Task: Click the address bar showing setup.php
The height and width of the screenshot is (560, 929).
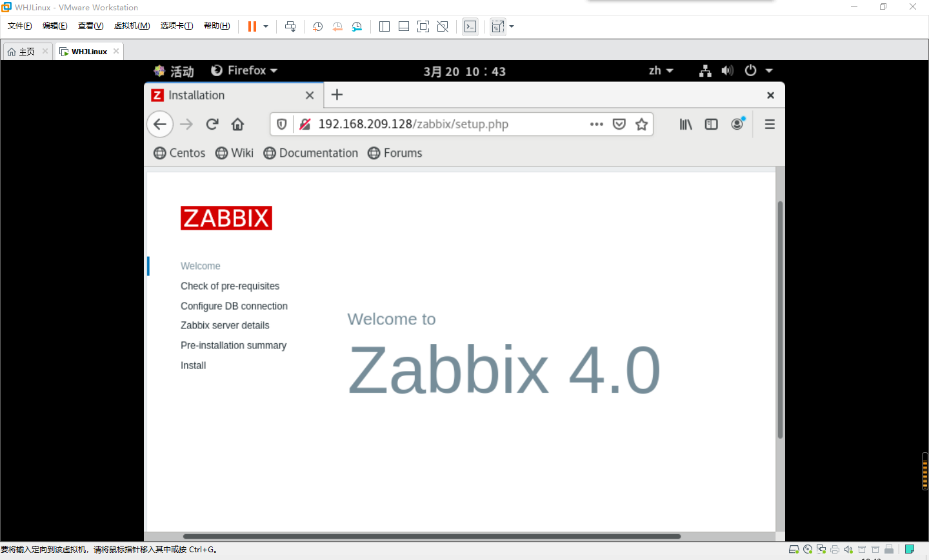Action: point(426,124)
